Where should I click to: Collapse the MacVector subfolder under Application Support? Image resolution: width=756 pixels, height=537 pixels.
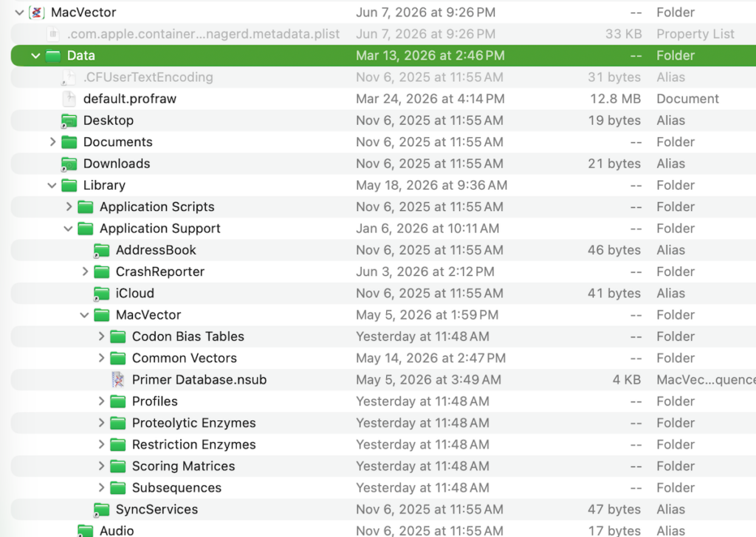click(x=84, y=316)
